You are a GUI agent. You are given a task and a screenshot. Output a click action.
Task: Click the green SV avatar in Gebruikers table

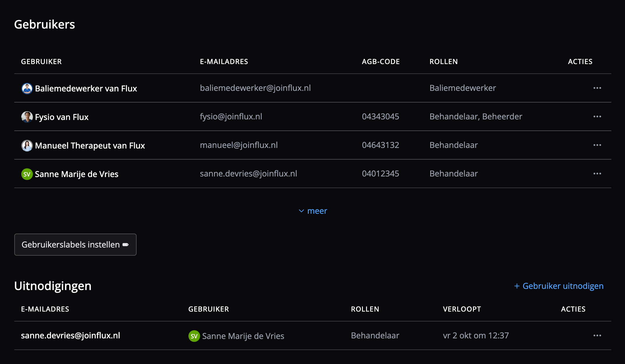tap(27, 174)
